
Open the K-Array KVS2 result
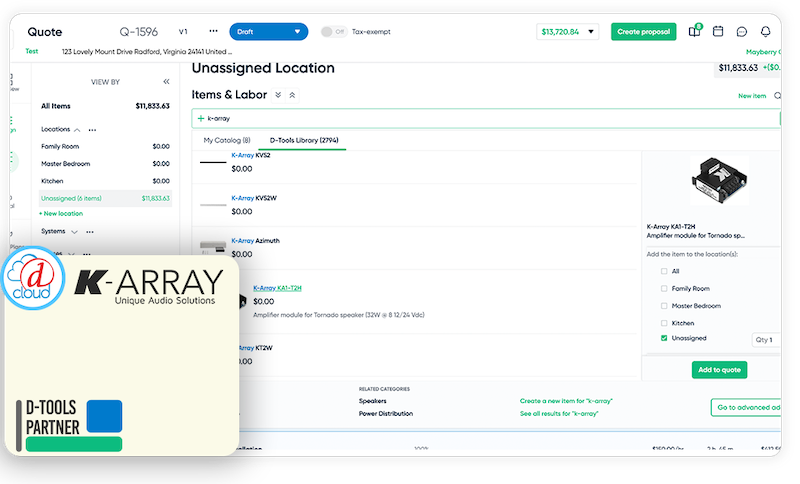point(251,155)
